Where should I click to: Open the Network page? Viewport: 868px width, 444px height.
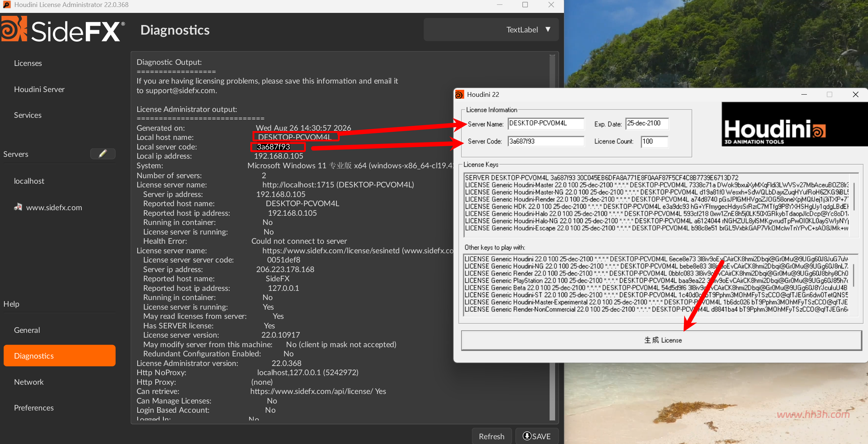(29, 382)
